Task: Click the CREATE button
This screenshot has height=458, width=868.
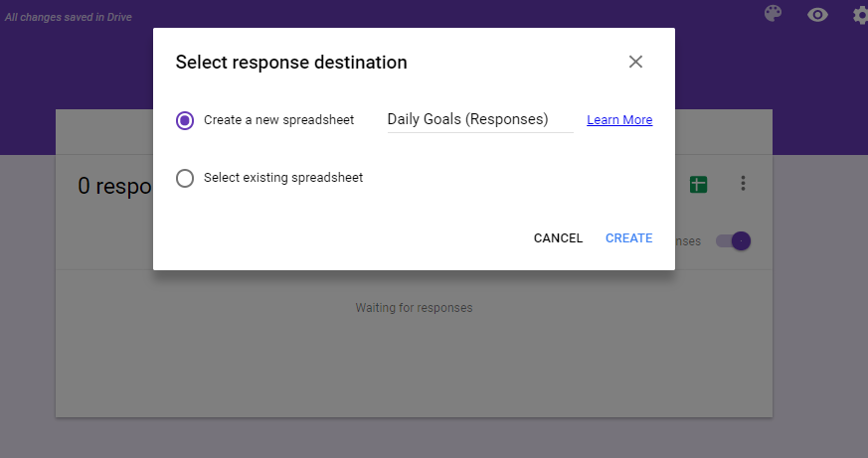Action: (628, 238)
